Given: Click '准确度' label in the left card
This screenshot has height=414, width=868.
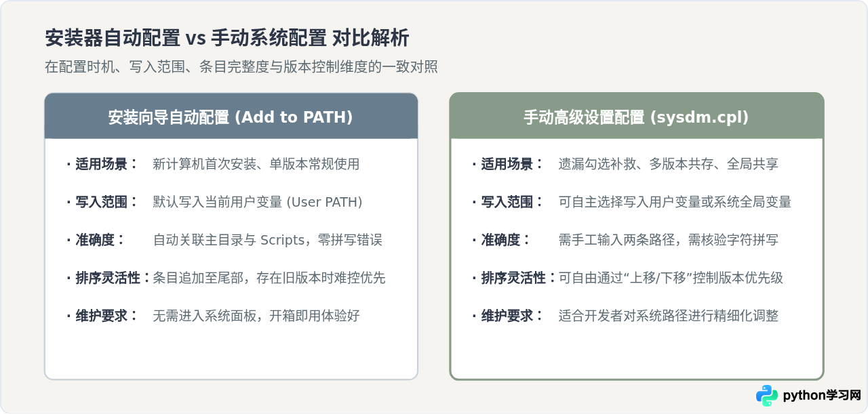Looking at the screenshot, I should click(95, 240).
